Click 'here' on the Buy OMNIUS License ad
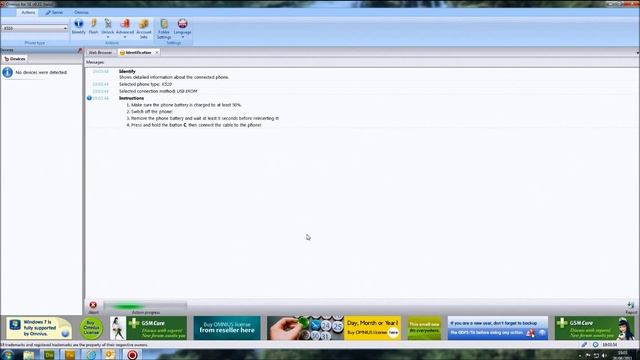 (x=393, y=333)
